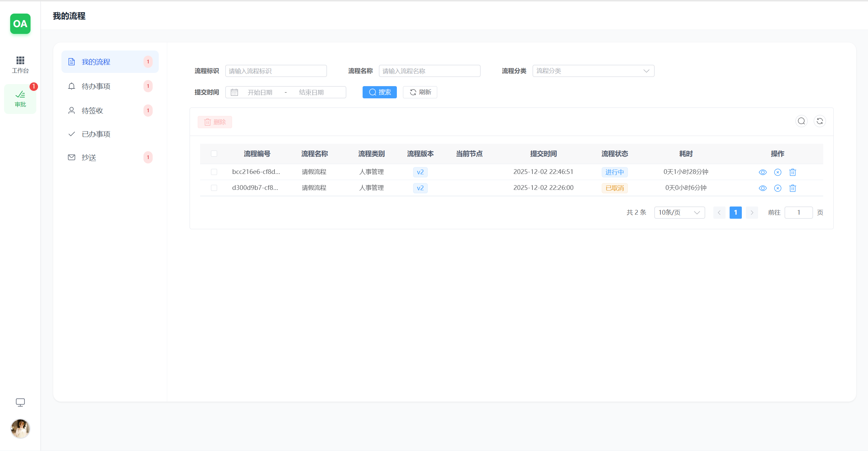The image size is (868, 451).
Task: Click the OA application logo
Action: 20,24
